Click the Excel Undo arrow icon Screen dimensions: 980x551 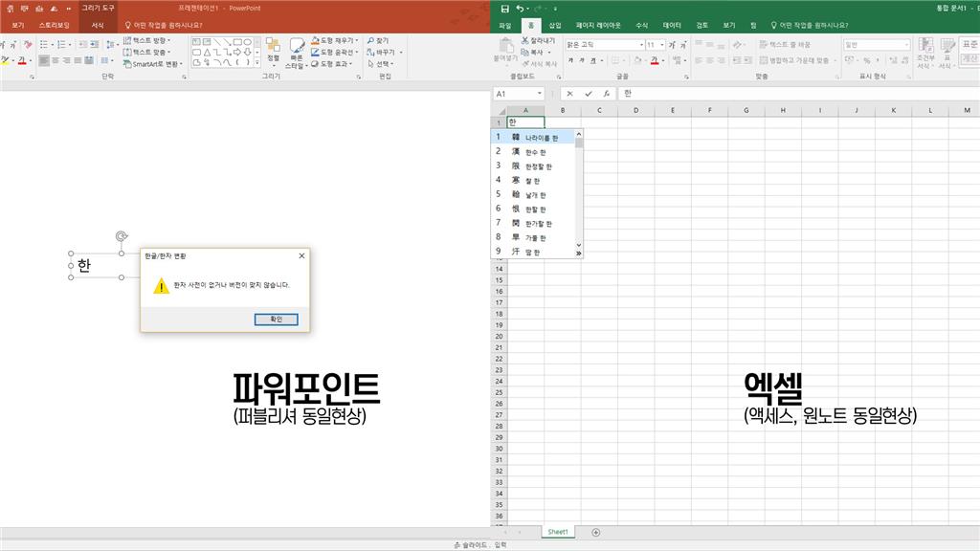(520, 8)
